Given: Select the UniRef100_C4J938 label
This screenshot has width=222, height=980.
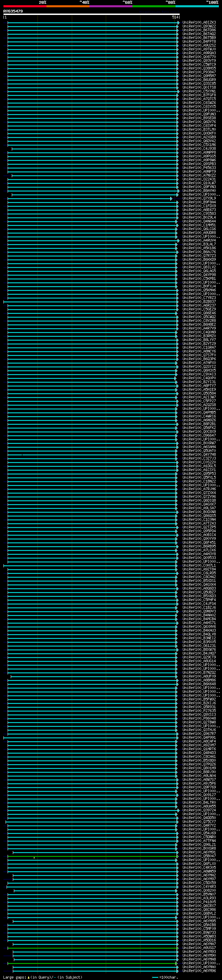Looking at the screenshot, I should [x=199, y=149].
